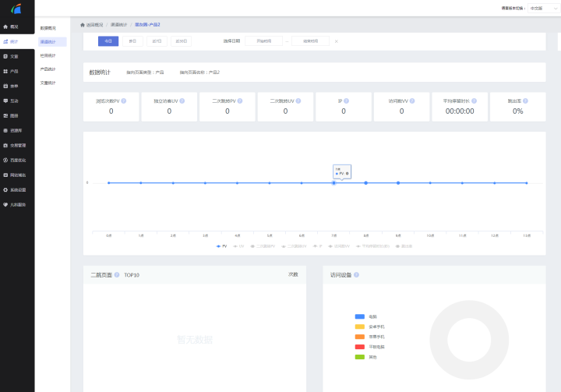This screenshot has height=392, width=561.
Task: Click help icon next to 浏览次数PV
Action: coord(123,101)
